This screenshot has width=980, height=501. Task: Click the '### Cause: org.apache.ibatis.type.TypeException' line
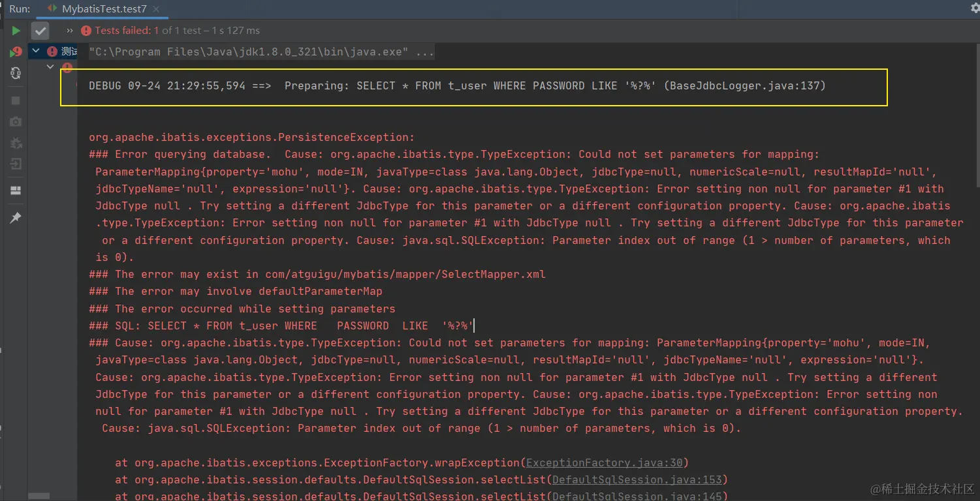(509, 342)
